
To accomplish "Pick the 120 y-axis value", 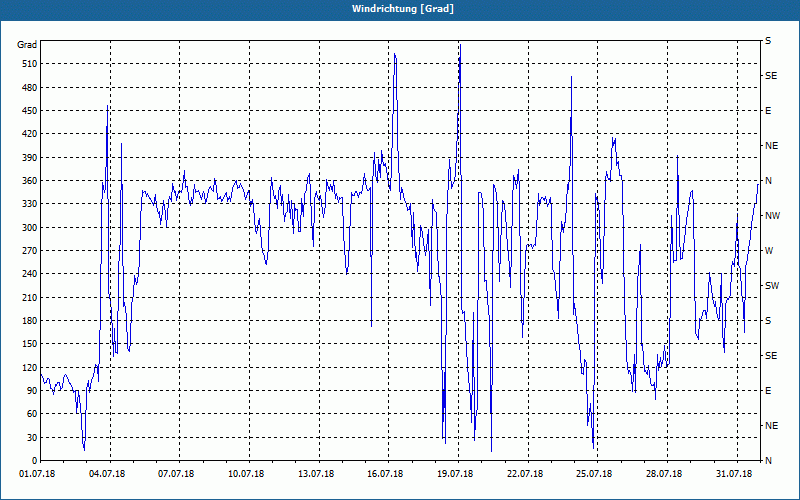I will 30,367.
